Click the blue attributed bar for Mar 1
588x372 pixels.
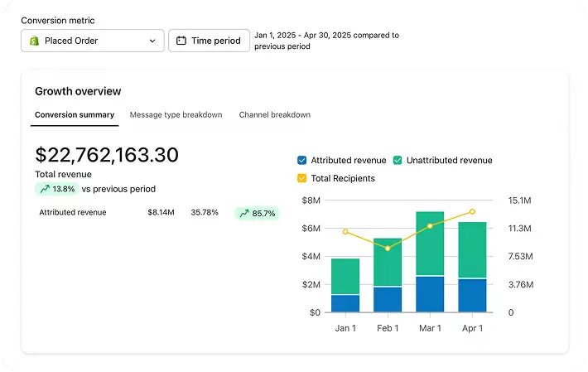[x=430, y=294]
